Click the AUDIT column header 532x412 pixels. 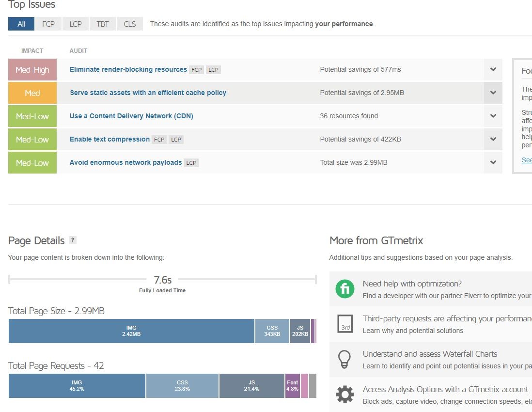[x=78, y=51]
